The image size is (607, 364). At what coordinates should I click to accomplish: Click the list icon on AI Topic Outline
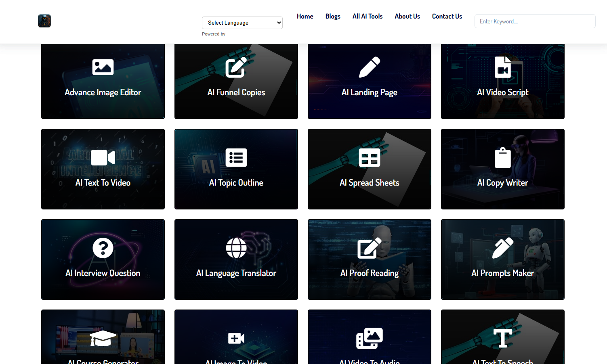pyautogui.click(x=236, y=157)
